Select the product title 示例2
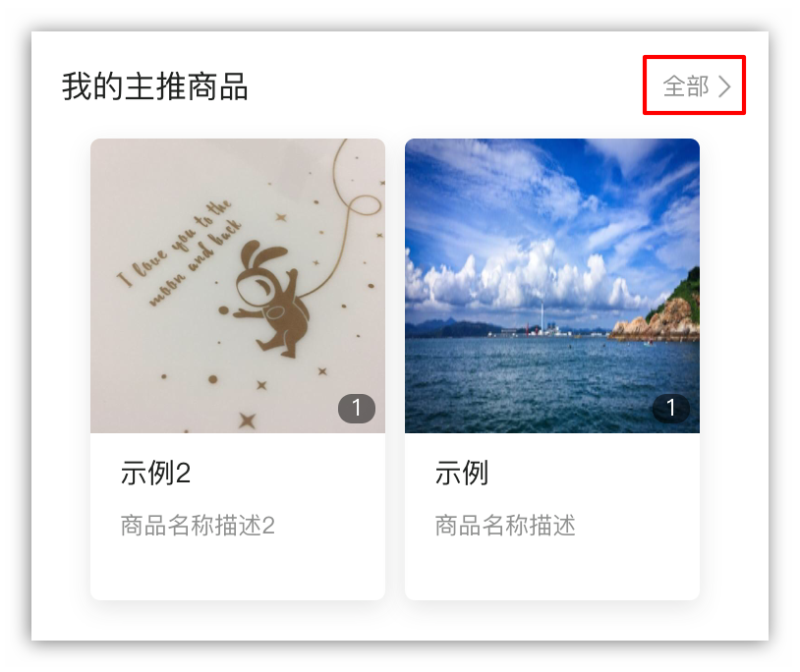 coord(155,473)
